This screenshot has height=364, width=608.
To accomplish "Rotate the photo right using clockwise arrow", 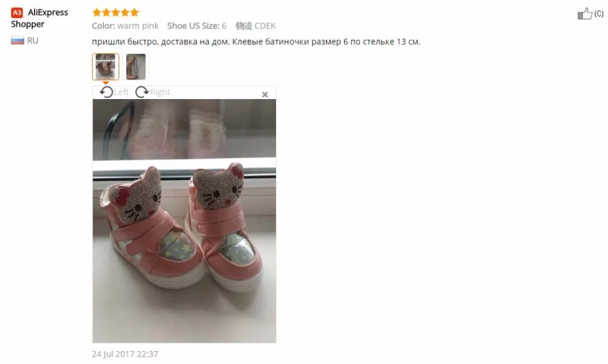I will [x=142, y=92].
